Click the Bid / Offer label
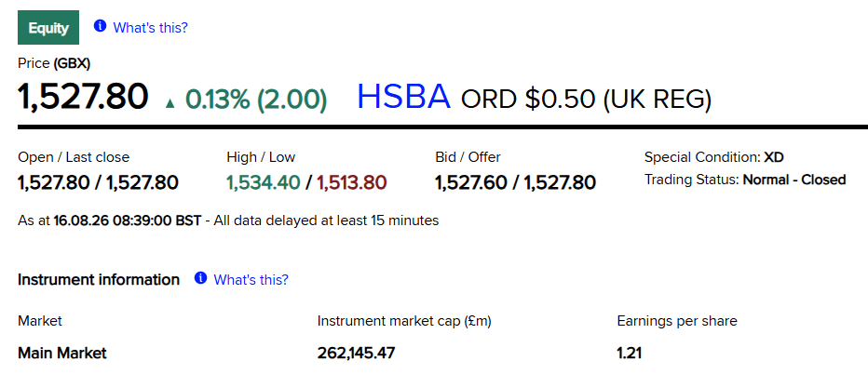Screen dimensions: 868x374 468,157
